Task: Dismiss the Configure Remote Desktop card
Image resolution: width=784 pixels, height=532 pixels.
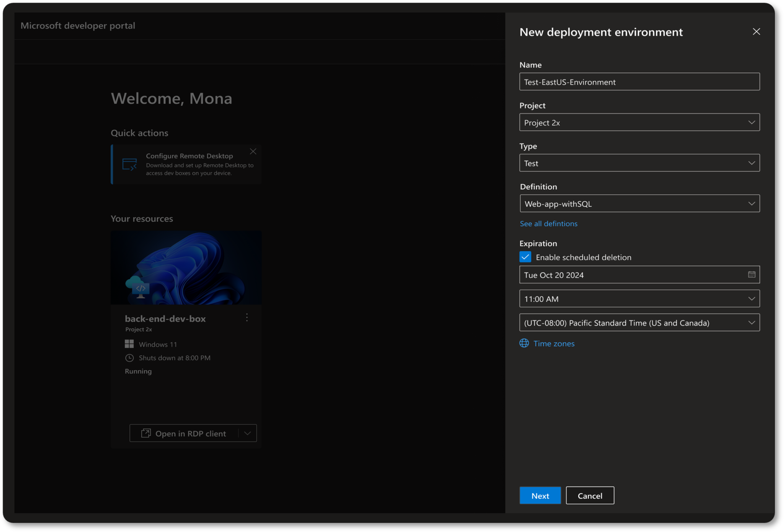Action: click(x=253, y=151)
